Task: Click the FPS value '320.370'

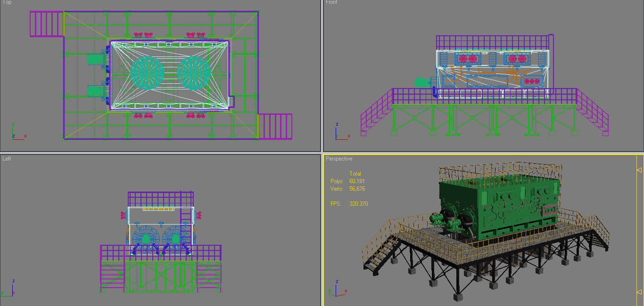Action: (x=358, y=204)
